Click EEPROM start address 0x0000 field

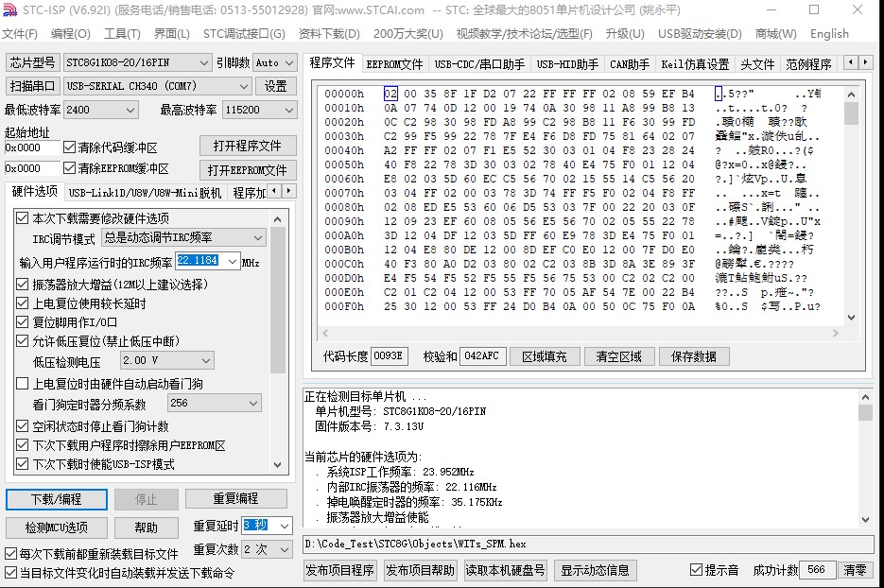pos(31,168)
